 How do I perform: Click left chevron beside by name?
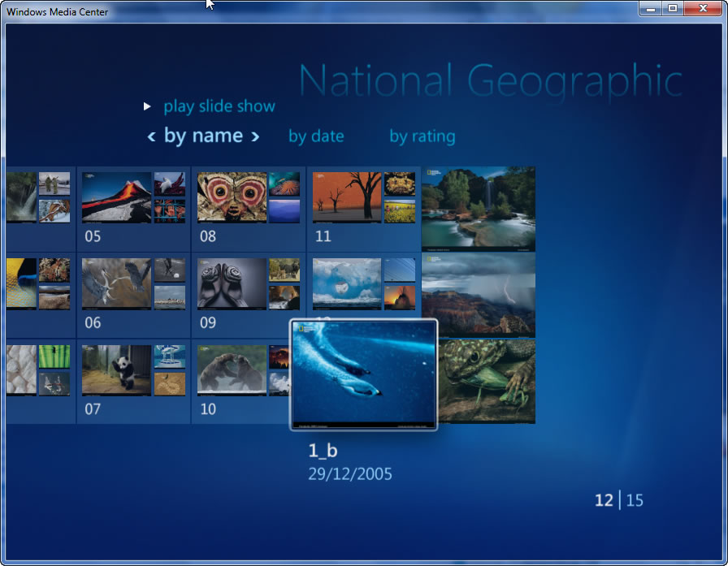tap(151, 136)
